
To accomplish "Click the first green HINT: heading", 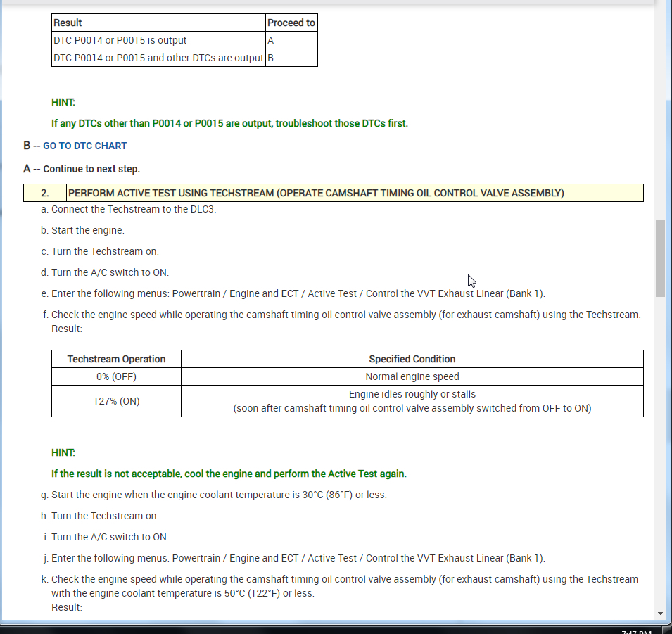I will (x=63, y=103).
